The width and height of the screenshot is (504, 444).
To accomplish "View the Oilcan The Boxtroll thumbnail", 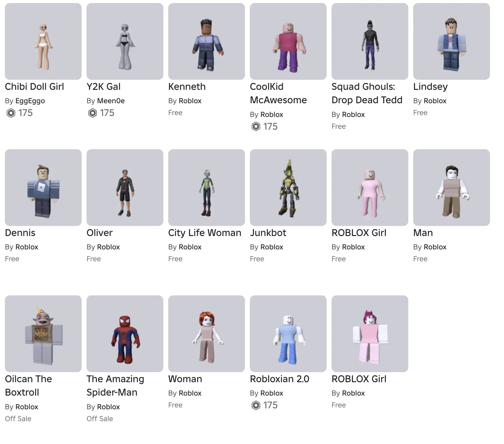I will pos(43,334).
